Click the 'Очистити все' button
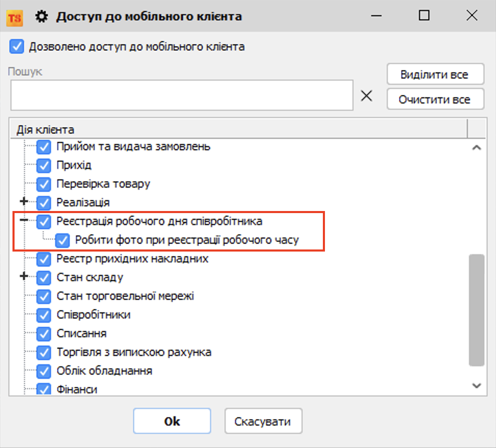 pos(435,99)
